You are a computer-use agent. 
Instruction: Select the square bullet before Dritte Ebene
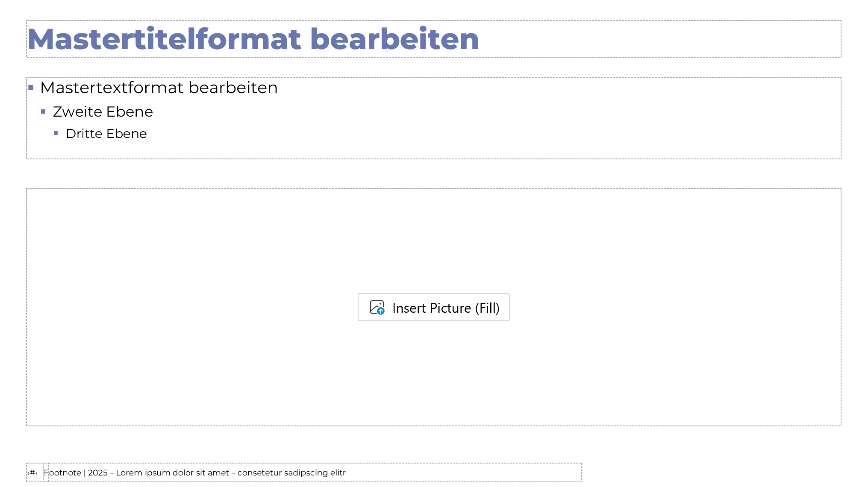coord(56,134)
